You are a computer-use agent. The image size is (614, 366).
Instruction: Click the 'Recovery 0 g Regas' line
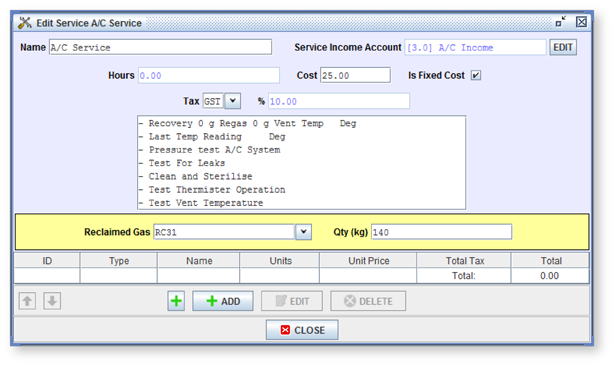[248, 123]
